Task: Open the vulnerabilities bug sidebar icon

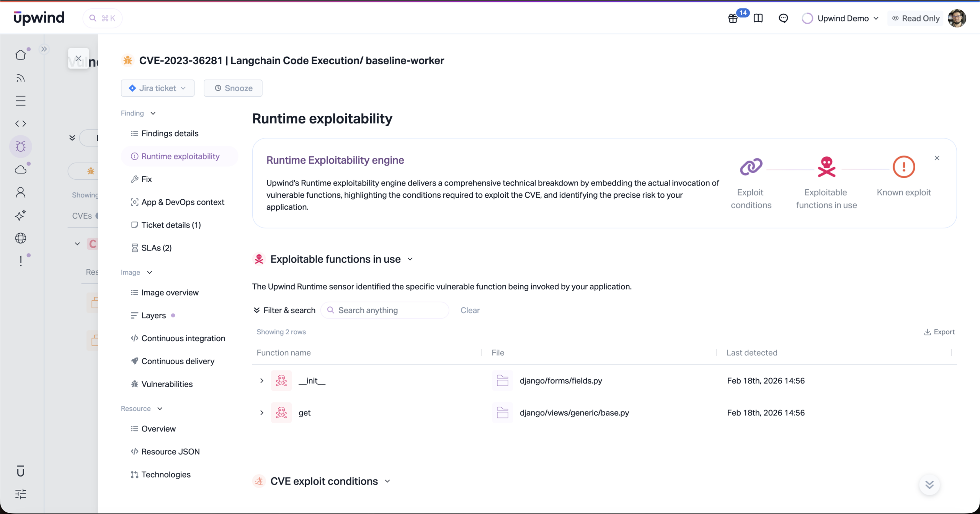Action: pos(21,146)
